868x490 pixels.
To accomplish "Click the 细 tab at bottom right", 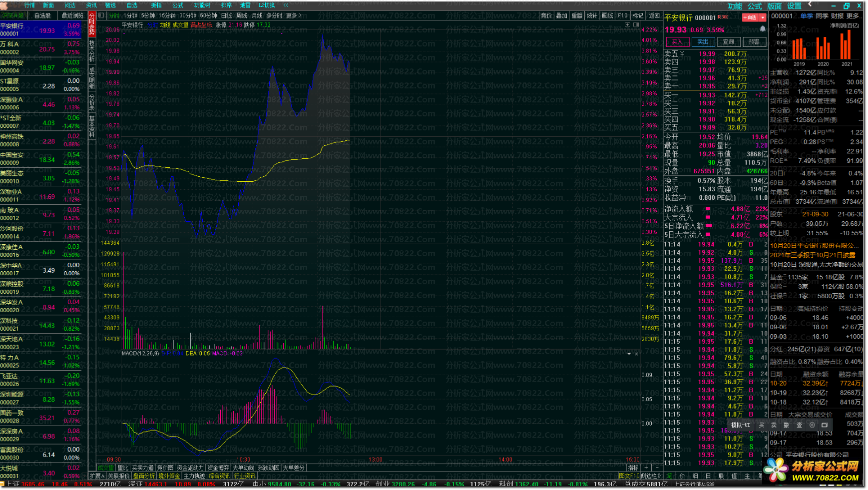I will point(695,476).
